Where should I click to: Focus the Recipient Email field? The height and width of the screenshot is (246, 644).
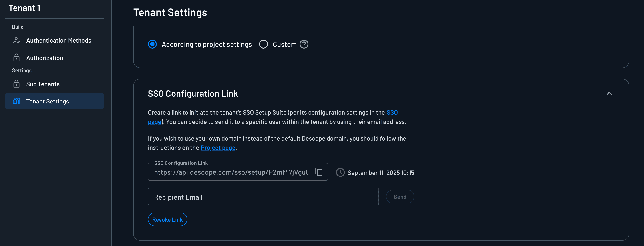pyautogui.click(x=263, y=197)
